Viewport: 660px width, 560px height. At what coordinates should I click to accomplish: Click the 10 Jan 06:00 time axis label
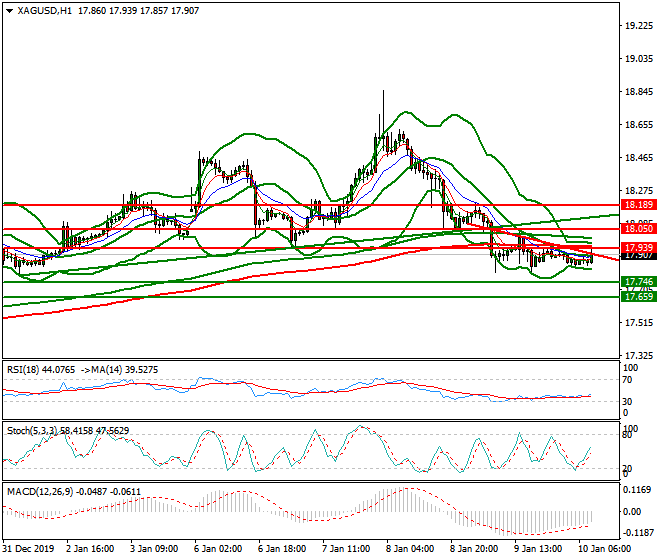point(604,549)
